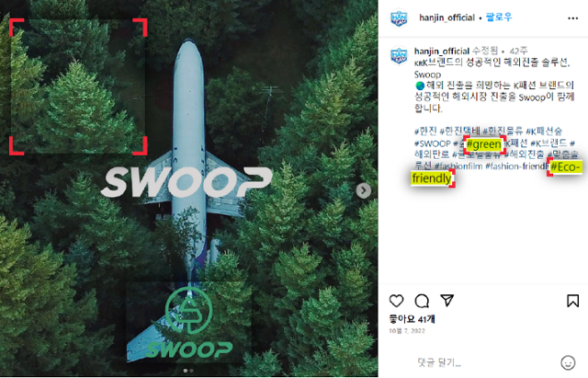Open the #green hashtag
Screen dimensions: 588x378
click(x=484, y=144)
